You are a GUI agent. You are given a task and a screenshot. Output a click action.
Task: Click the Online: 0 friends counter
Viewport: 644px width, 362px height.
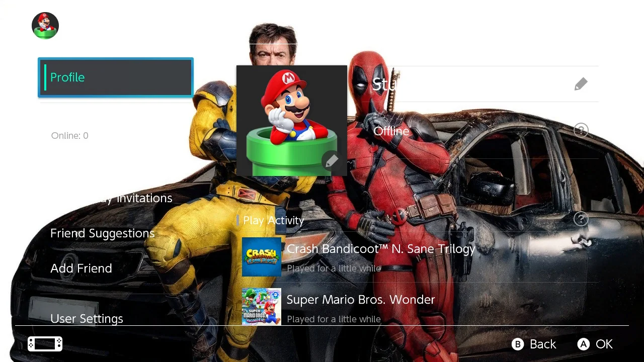[69, 136]
